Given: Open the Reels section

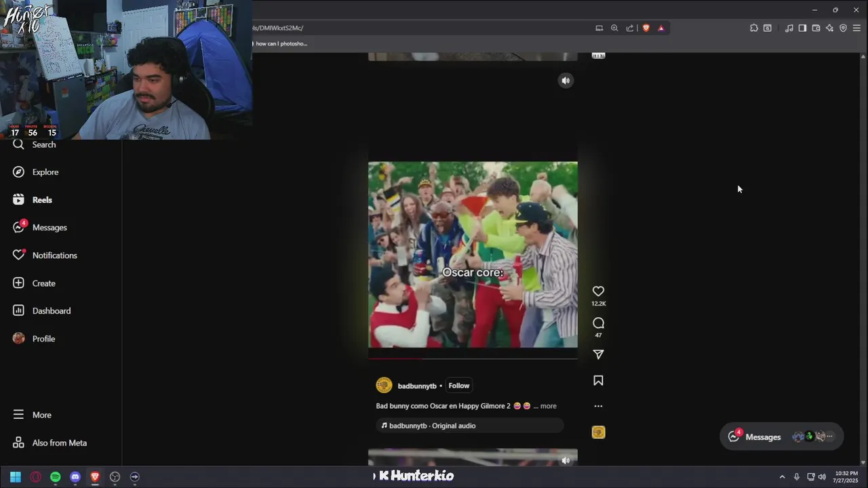Looking at the screenshot, I should [x=33, y=200].
